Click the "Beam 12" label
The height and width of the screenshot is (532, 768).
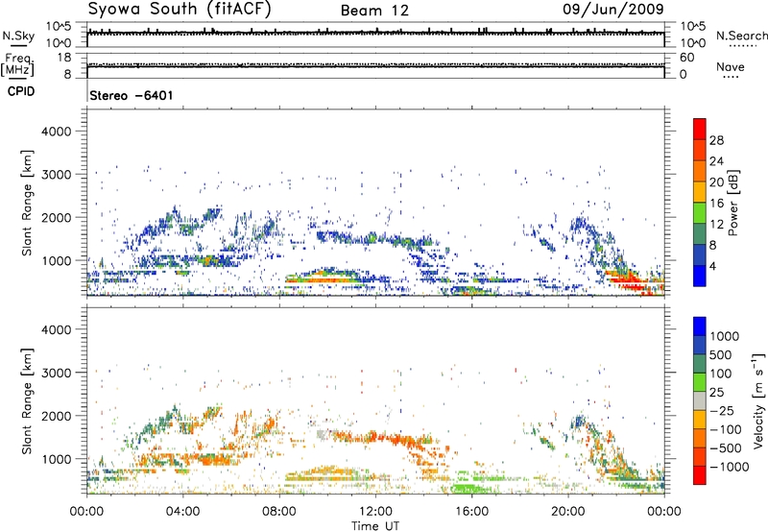374,11
